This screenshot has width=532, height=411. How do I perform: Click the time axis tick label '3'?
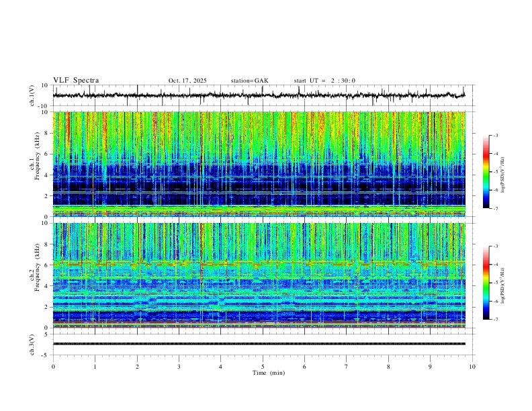(x=179, y=367)
